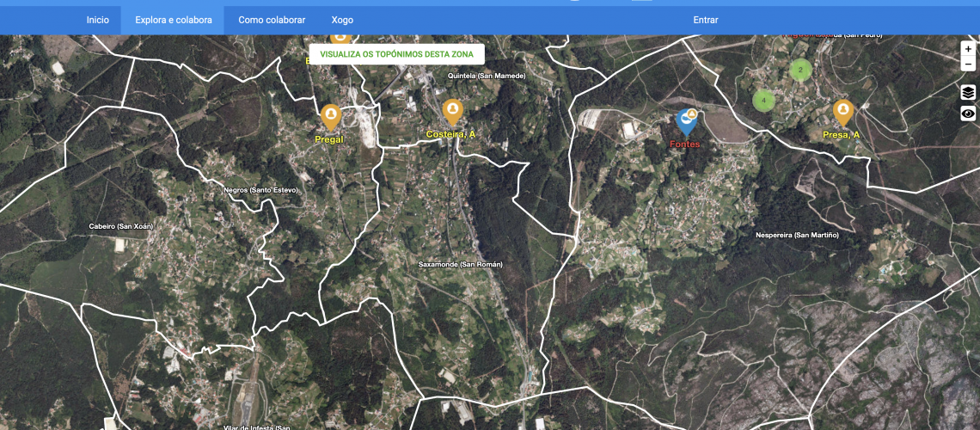Click the Quintela (San Mamede) parish label

[x=487, y=76]
